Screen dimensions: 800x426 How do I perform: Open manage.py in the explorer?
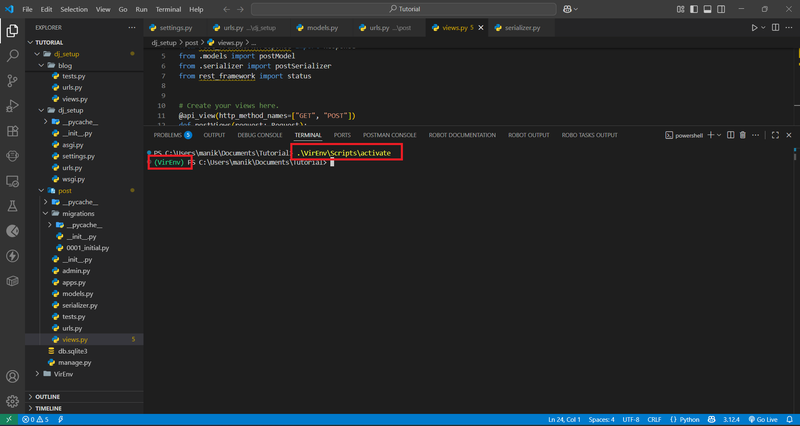pos(74,363)
